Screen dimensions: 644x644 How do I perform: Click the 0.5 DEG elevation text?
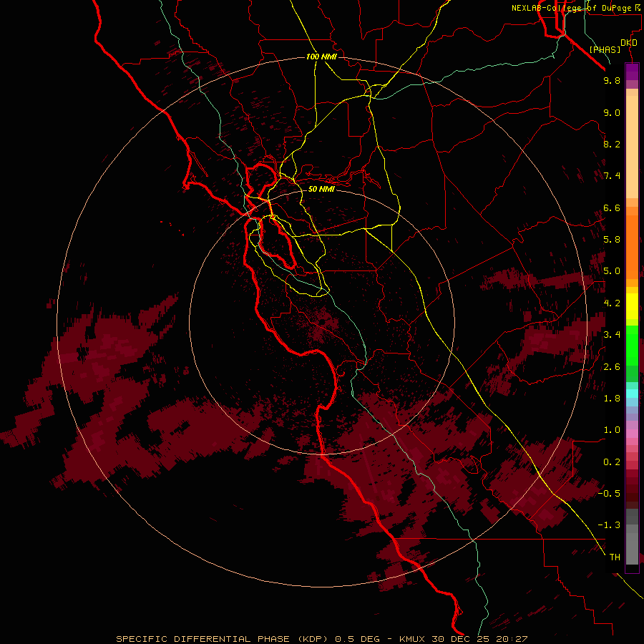(x=357, y=639)
